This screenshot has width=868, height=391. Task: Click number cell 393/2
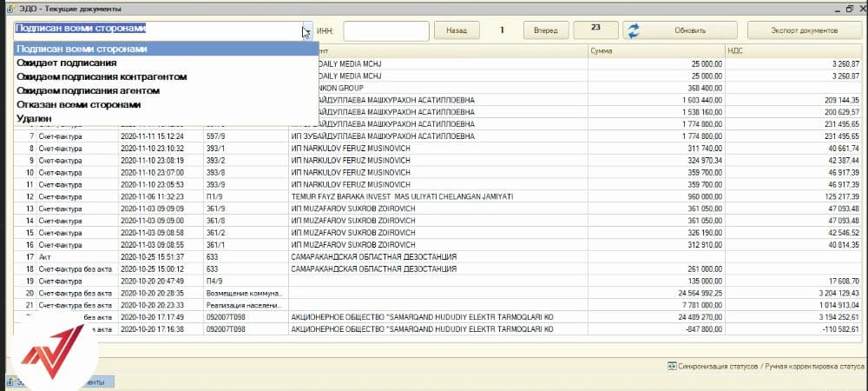(x=246, y=161)
